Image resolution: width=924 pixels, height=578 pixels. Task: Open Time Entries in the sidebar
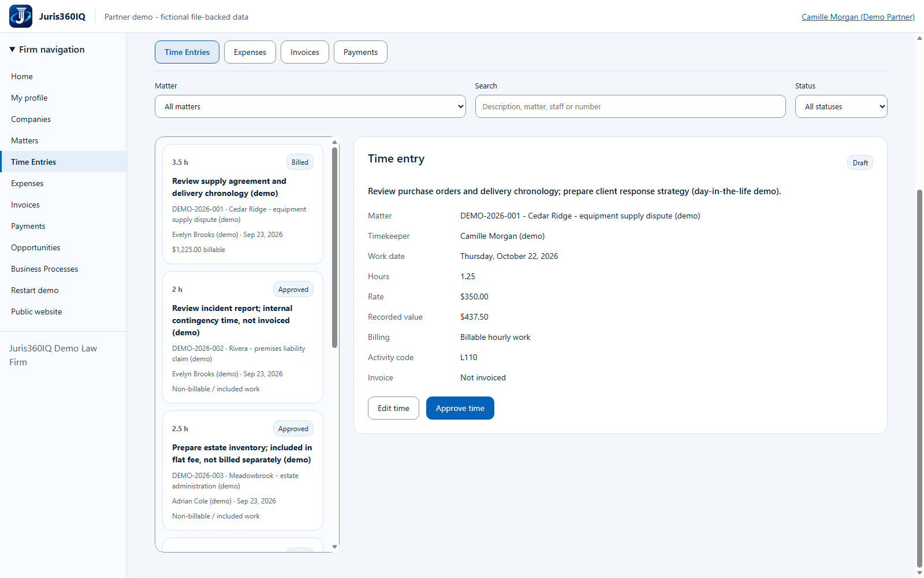(x=64, y=162)
